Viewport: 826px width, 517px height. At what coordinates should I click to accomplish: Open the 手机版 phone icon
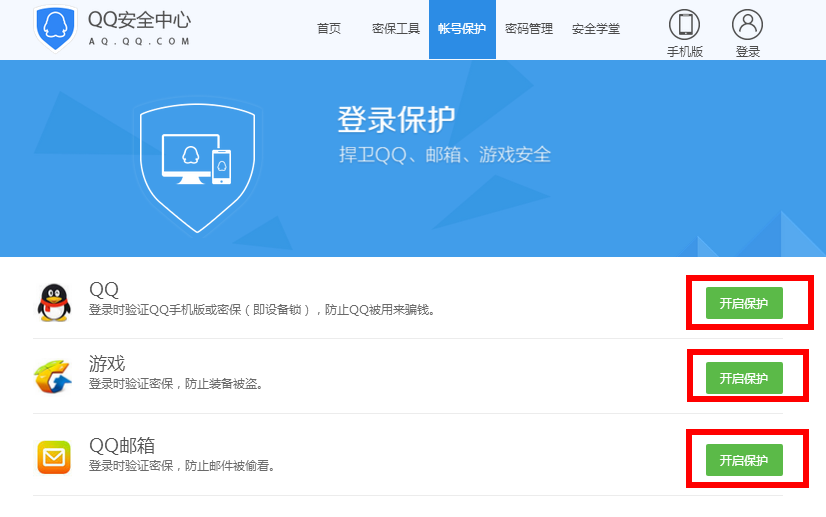click(684, 24)
